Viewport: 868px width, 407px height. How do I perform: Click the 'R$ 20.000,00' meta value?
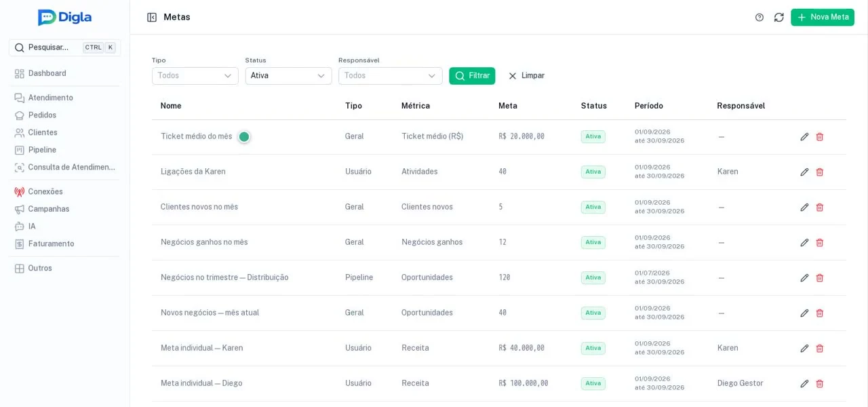pyautogui.click(x=521, y=137)
